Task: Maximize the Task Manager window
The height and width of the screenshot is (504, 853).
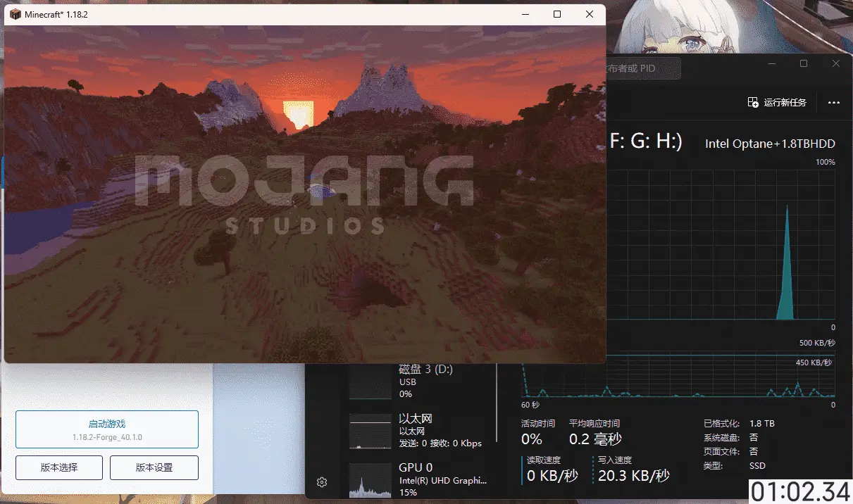Action: pyautogui.click(x=804, y=64)
